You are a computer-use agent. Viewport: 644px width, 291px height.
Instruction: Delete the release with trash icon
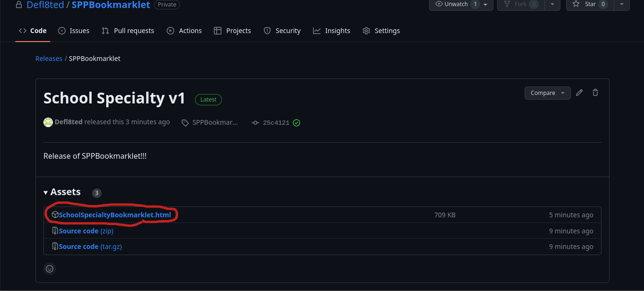[x=595, y=93]
